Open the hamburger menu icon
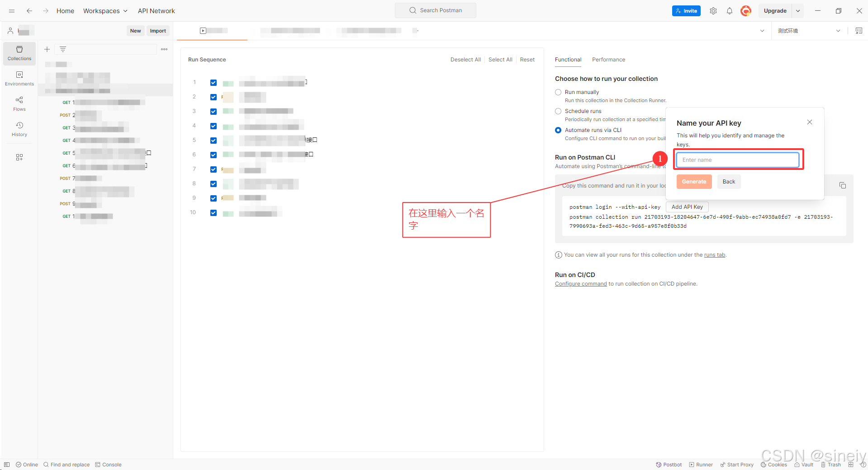868x470 pixels. 12,11
